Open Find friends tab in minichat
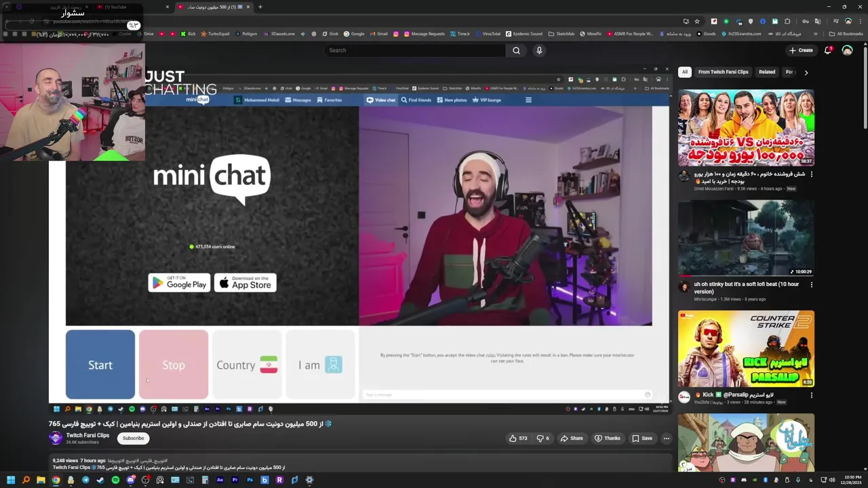Image resolution: width=868 pixels, height=488 pixels. [416, 100]
